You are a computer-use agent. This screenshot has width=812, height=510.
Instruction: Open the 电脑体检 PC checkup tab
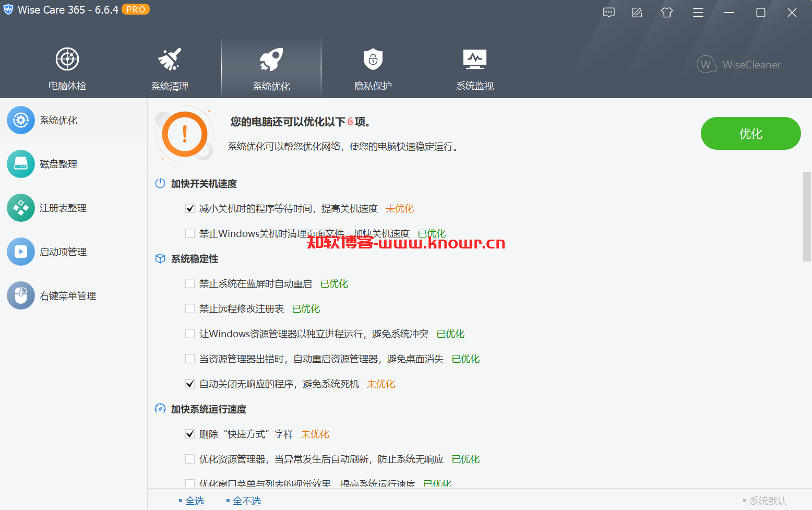(x=67, y=68)
